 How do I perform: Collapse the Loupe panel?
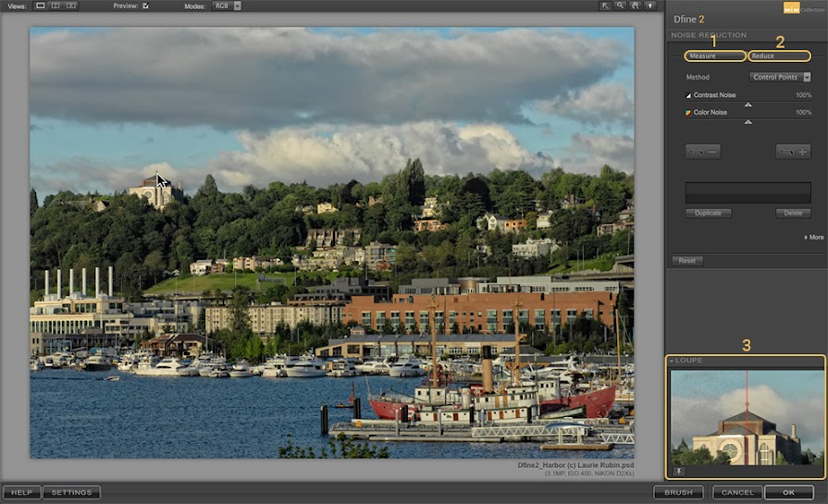(672, 360)
